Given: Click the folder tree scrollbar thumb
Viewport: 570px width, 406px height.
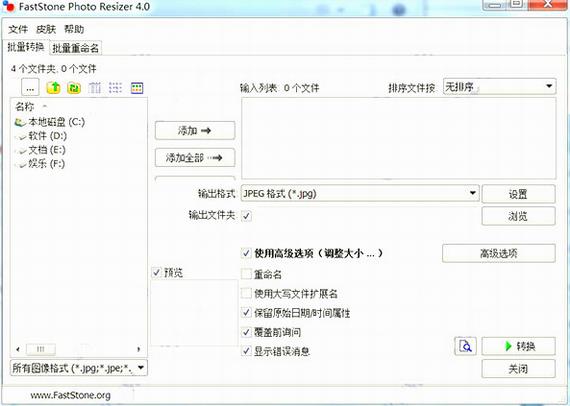Looking at the screenshot, I should click(x=41, y=349).
